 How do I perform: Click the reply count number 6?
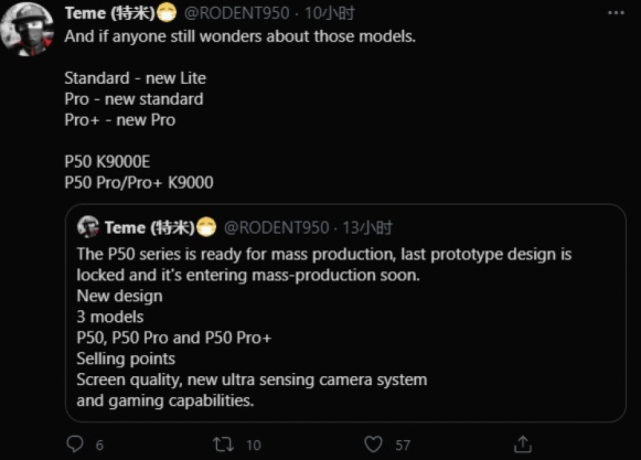[x=100, y=444]
